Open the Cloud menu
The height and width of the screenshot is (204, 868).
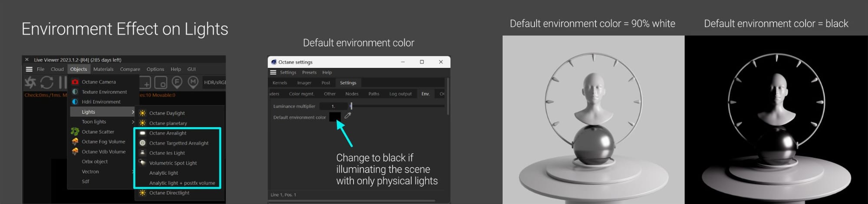(57, 69)
